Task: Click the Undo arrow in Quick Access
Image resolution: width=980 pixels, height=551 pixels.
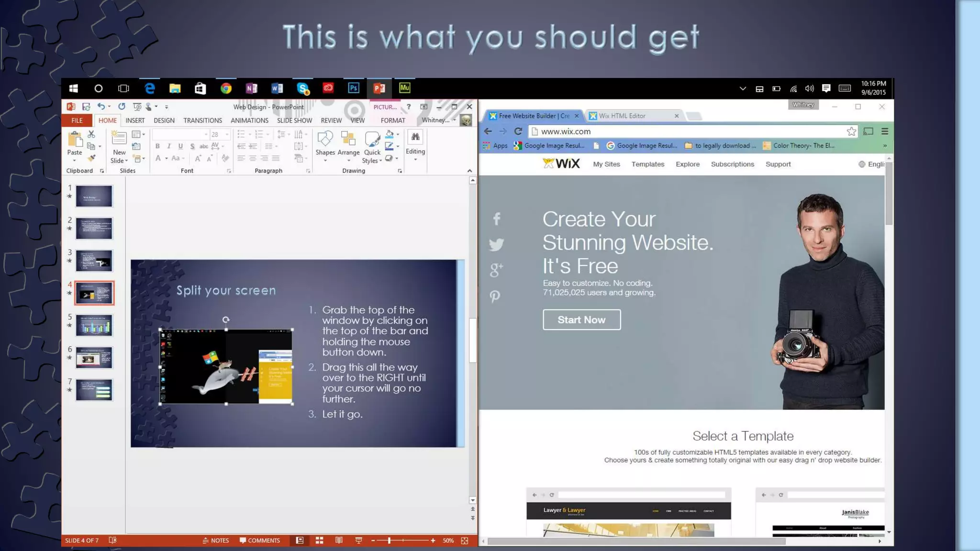Action: (x=101, y=107)
